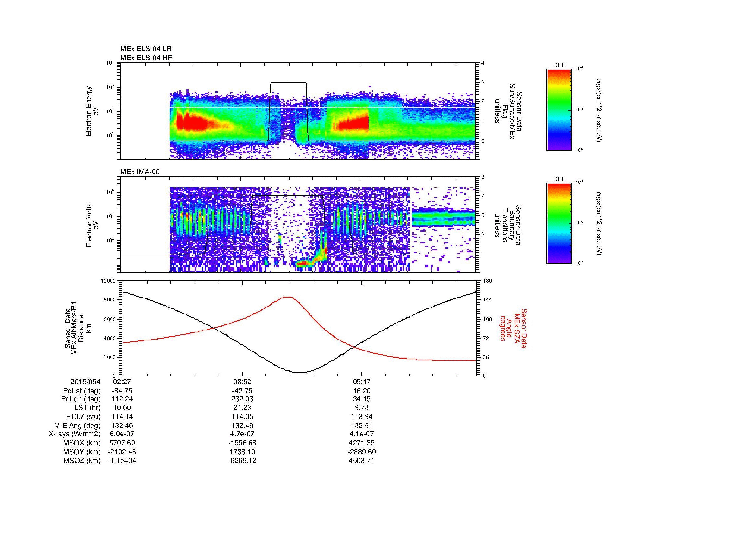This screenshot has height=534, width=756.
Task: Click the MSOX (km) row label
Action: coord(82,443)
